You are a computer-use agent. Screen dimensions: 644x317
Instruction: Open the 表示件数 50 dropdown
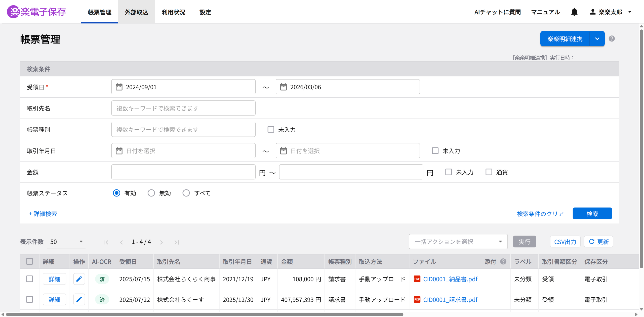point(66,242)
